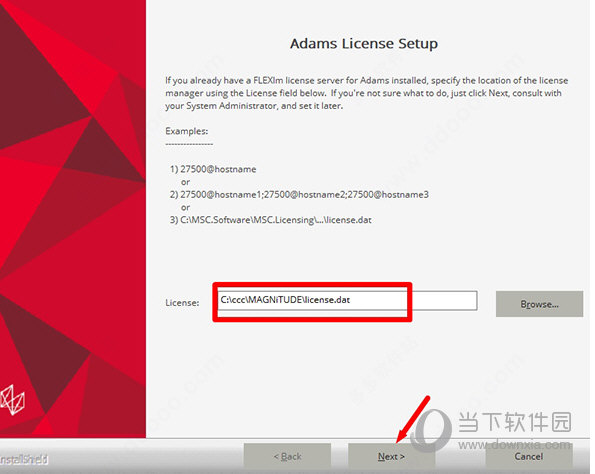
Task: Click the License path input field
Action: (x=347, y=301)
